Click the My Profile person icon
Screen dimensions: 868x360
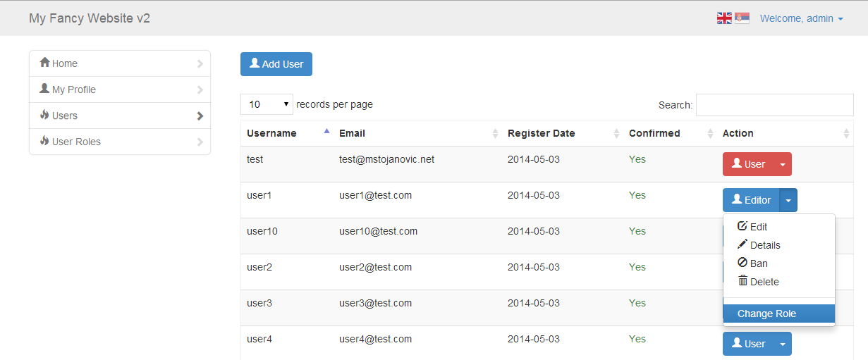45,89
